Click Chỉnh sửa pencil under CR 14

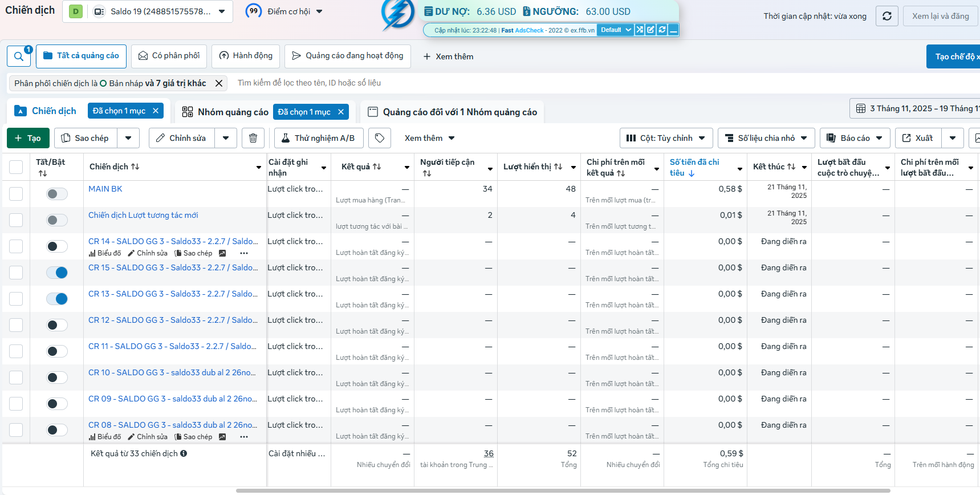click(x=148, y=253)
